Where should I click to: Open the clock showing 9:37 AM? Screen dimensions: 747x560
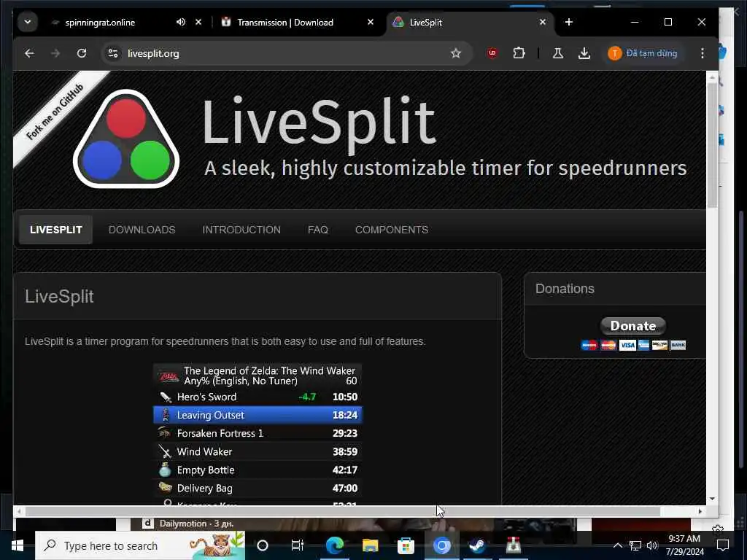pos(684,545)
